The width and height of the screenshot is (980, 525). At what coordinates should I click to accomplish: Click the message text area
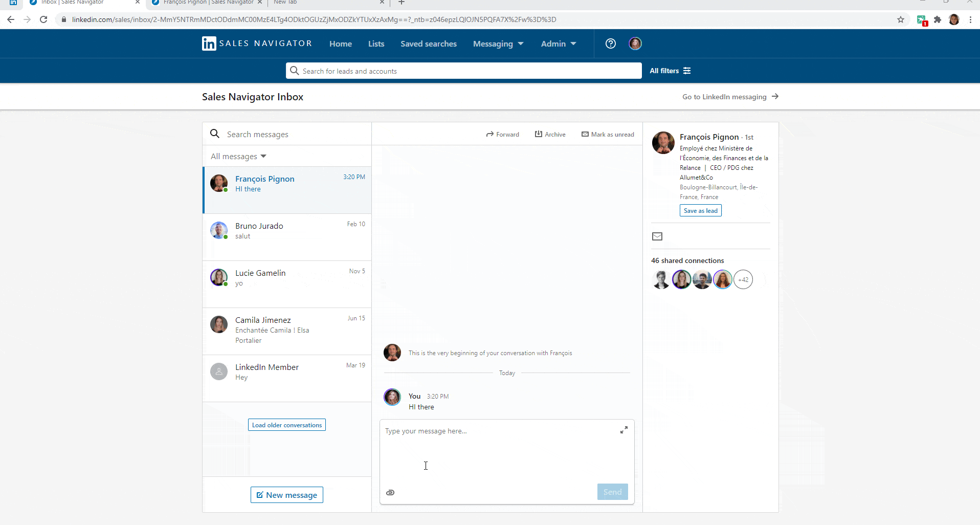click(x=501, y=450)
